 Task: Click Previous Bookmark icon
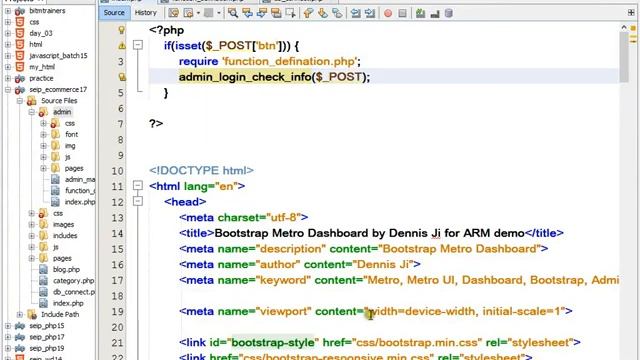pyautogui.click(x=308, y=13)
